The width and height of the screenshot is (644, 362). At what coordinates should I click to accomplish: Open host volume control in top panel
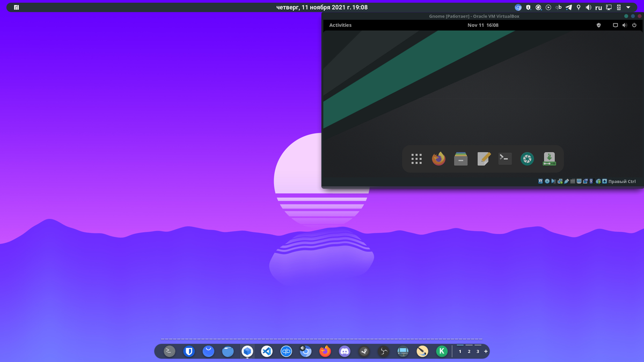[588, 8]
